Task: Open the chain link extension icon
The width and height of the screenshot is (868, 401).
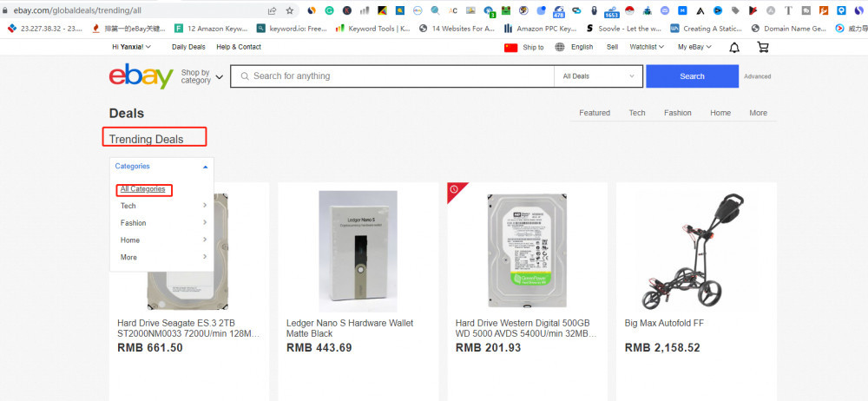Action: tap(576, 10)
